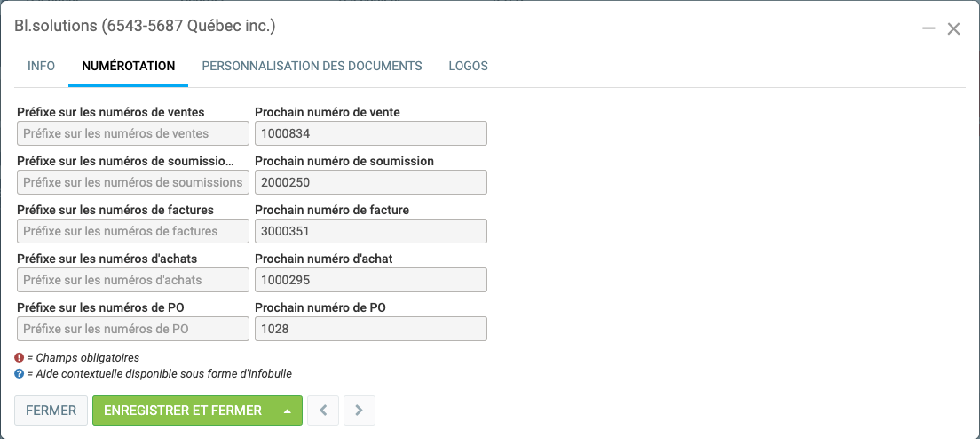The width and height of the screenshot is (980, 439).
Task: Open the Personnalisation des documents tab
Action: [x=312, y=66]
